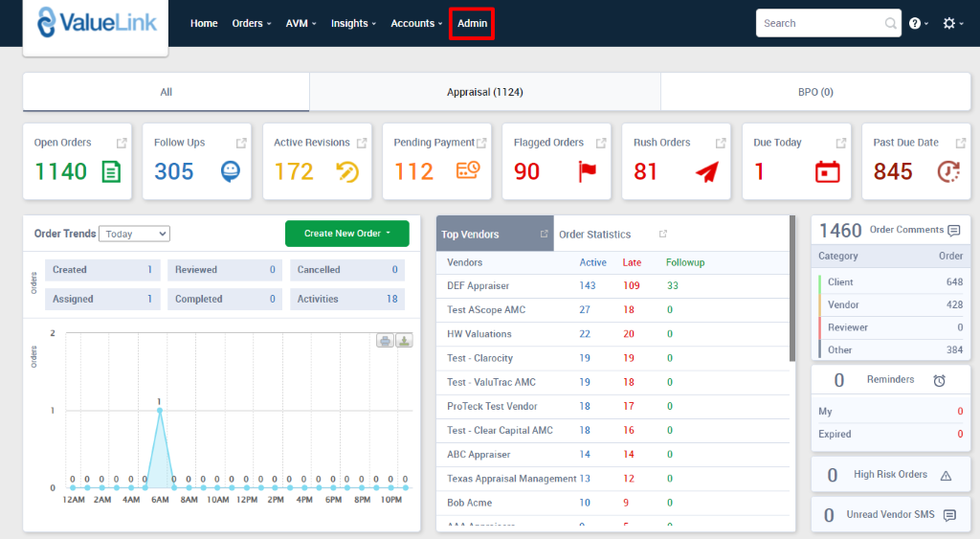
Task: Click Texas Appraisal Management vendor name
Action: coord(512,479)
